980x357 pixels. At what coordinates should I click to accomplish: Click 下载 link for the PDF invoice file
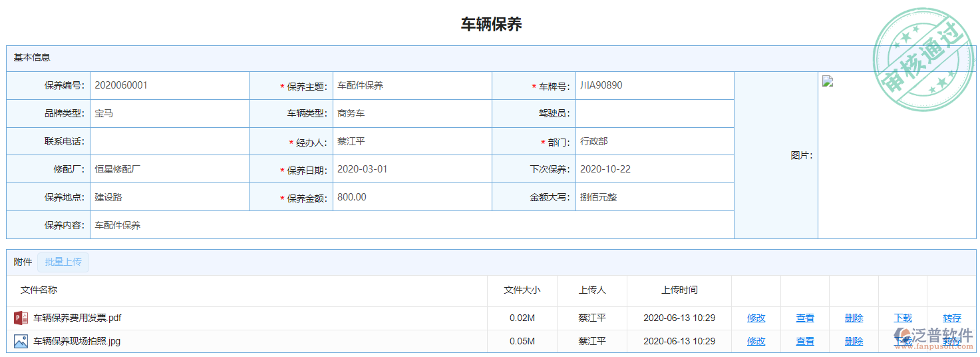click(903, 318)
